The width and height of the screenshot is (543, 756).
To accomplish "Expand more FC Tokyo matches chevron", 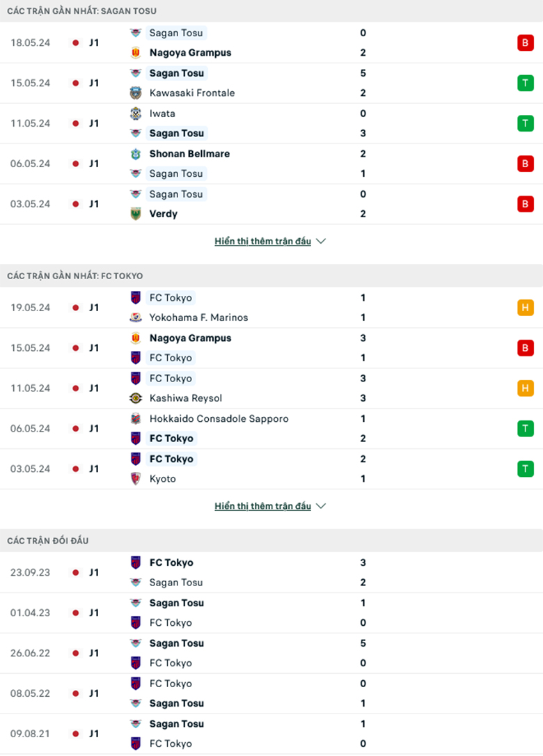I will (321, 506).
